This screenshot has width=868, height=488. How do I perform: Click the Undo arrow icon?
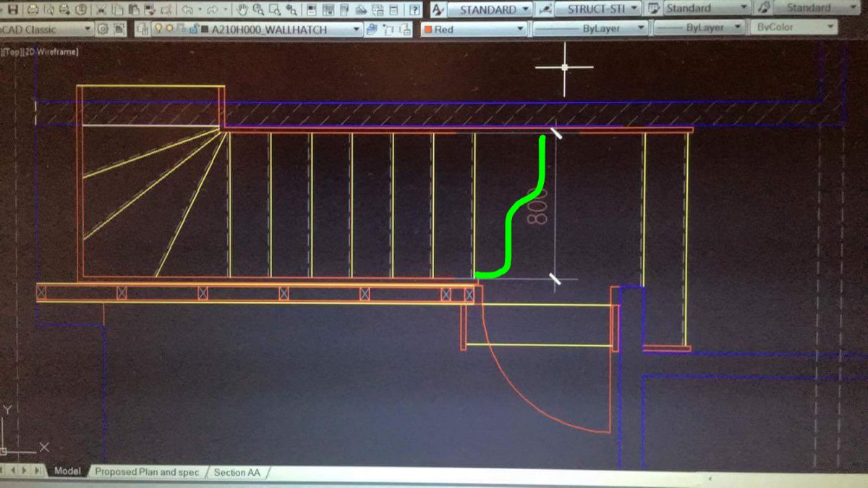pos(187,10)
